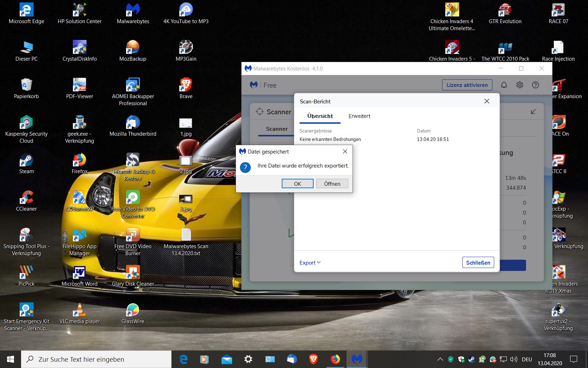Screen dimensions: 588x368
Task: Select the Glary Disk Cleaner icon
Action: pyautogui.click(x=133, y=276)
